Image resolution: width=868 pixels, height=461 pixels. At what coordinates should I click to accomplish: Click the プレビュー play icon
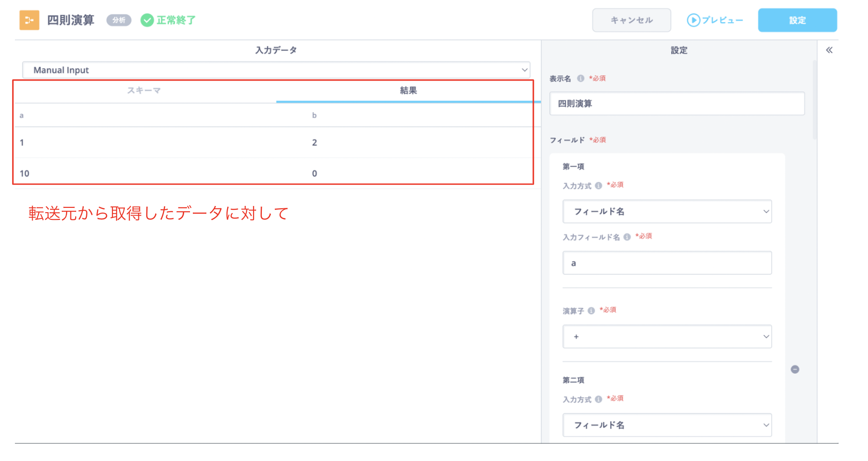(693, 20)
